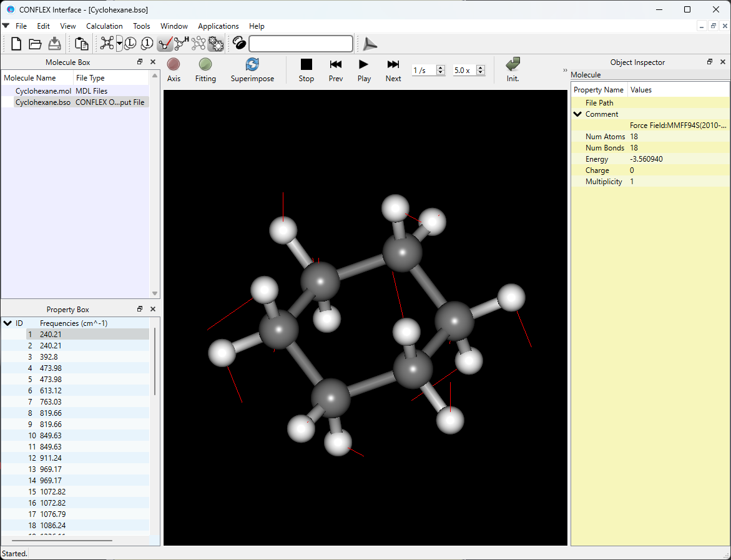Collapse the ID frequencies list

(x=7, y=323)
